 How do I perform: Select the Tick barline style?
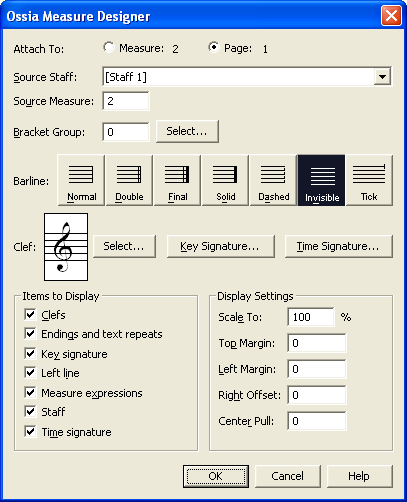coord(369,180)
